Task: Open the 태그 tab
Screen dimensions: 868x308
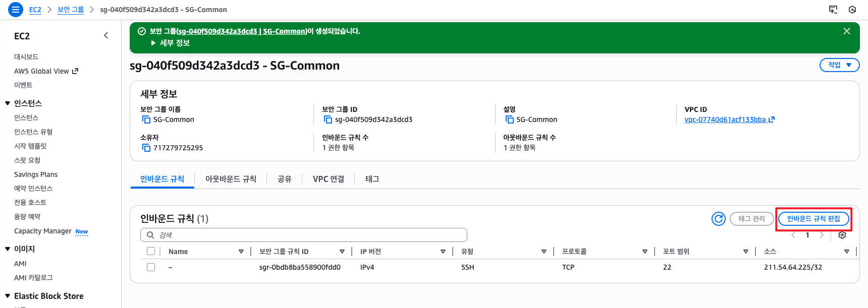Action: 372,179
